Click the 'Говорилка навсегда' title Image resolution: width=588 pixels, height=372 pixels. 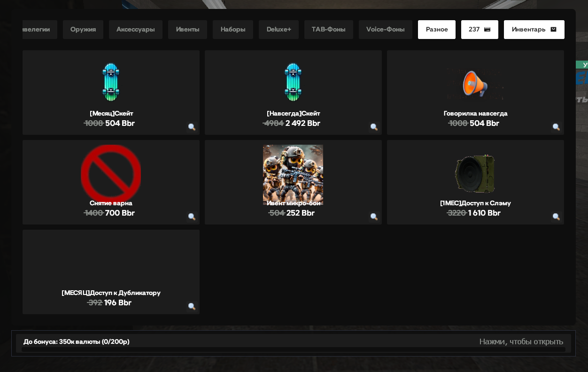click(x=475, y=113)
